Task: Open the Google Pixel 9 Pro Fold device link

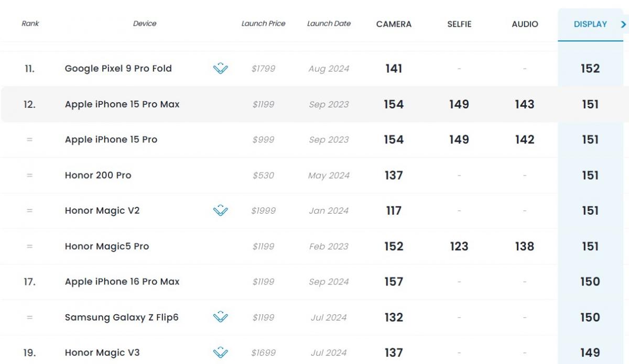Action: pyautogui.click(x=118, y=69)
